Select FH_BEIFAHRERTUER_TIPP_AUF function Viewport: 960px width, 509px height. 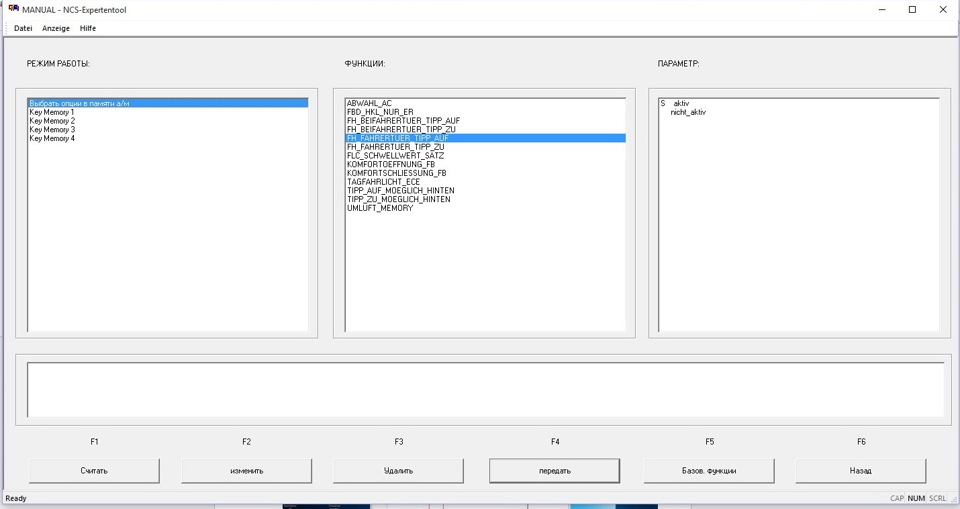[x=486, y=121]
